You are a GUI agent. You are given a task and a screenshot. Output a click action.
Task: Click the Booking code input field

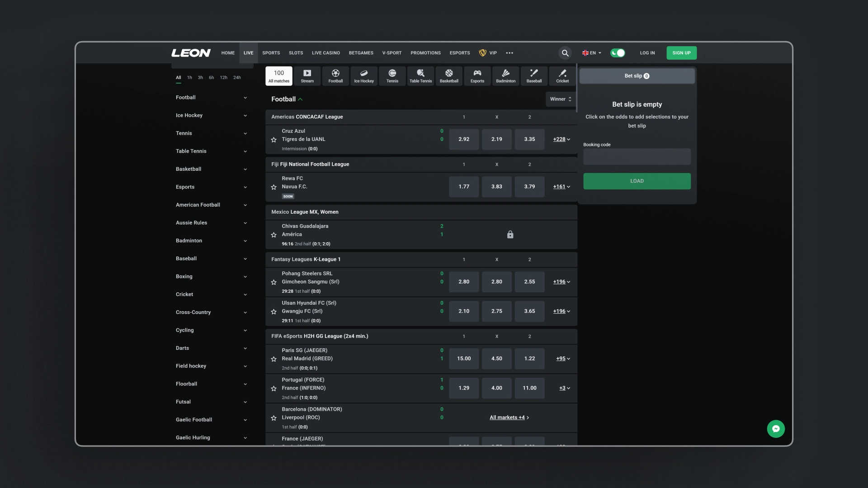point(637,157)
